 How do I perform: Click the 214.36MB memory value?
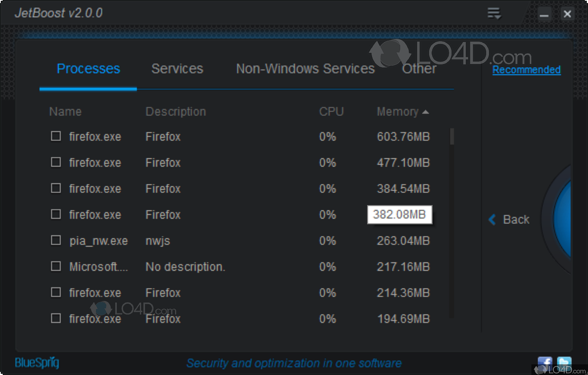403,293
